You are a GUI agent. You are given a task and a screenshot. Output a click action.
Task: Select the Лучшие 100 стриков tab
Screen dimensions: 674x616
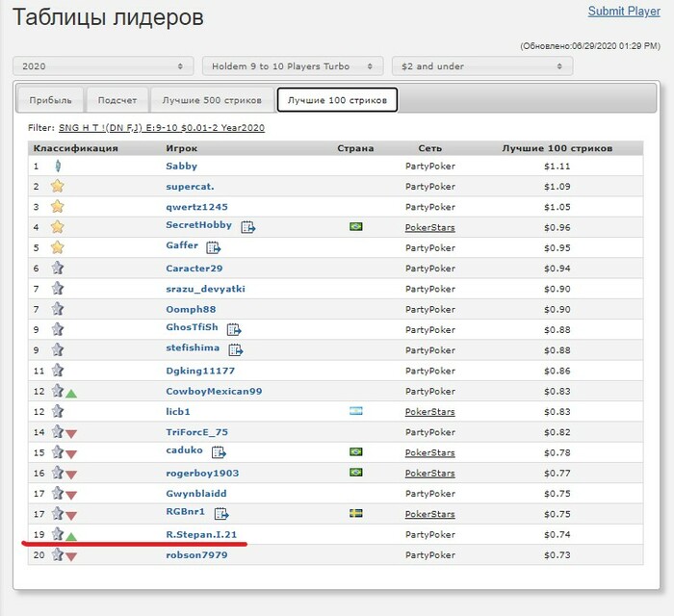point(337,100)
